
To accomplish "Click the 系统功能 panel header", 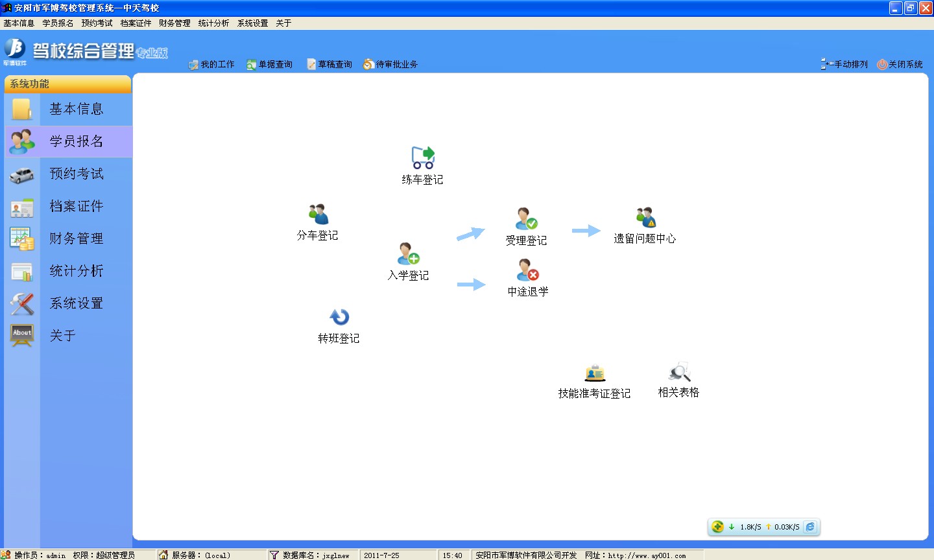I will coord(67,84).
